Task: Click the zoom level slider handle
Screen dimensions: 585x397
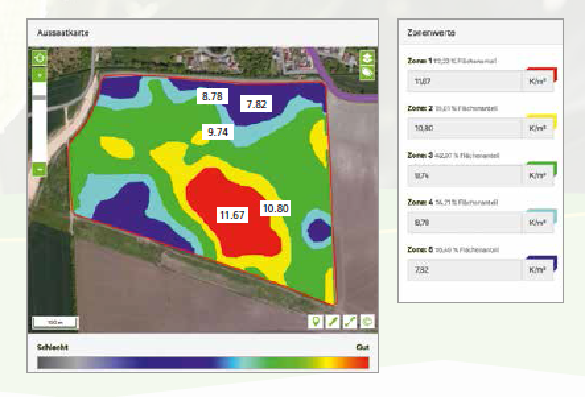Action: tap(39, 97)
